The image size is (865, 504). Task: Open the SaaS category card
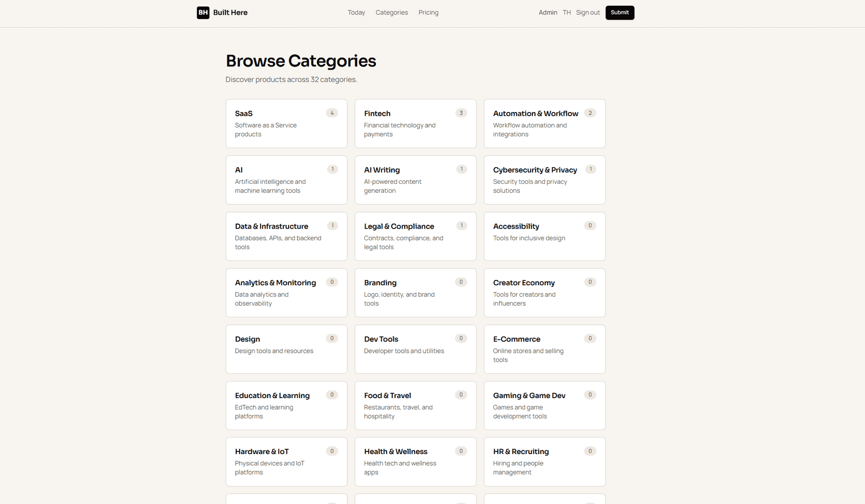click(287, 124)
